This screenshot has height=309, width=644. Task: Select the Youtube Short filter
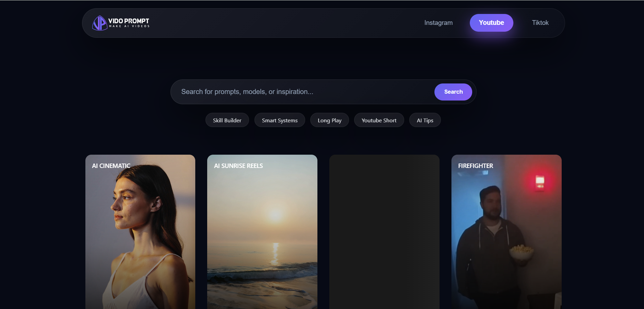(x=379, y=120)
